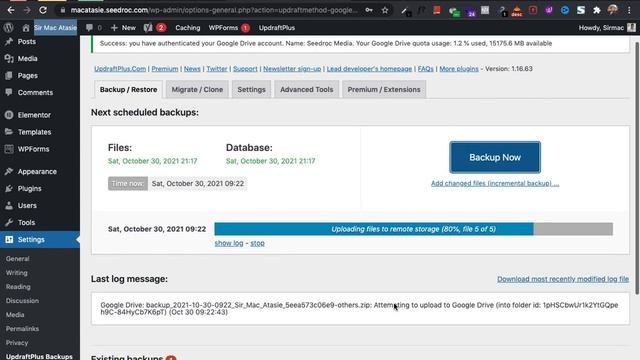This screenshot has width=640, height=360.
Task: Click the browser back arrow
Action: (11, 10)
